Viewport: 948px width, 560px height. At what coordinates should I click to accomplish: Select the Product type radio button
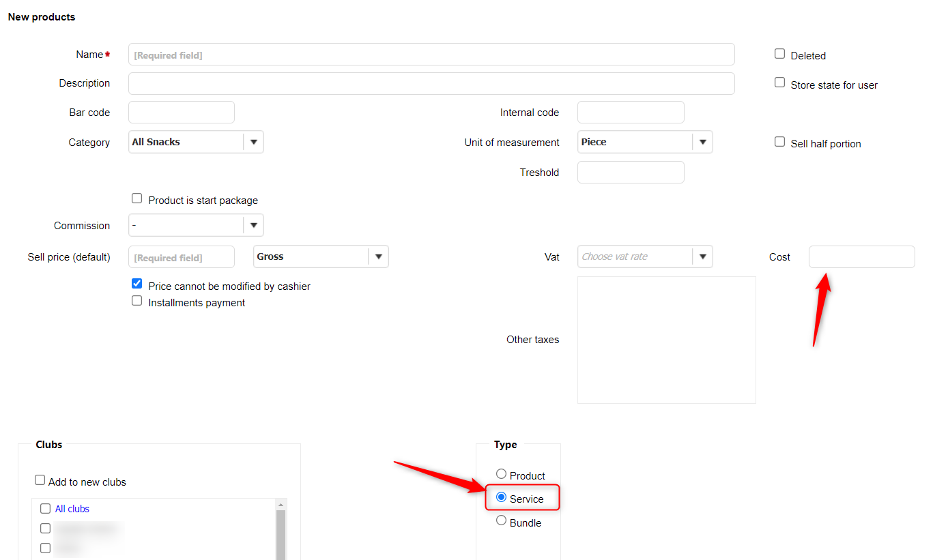[x=502, y=474]
